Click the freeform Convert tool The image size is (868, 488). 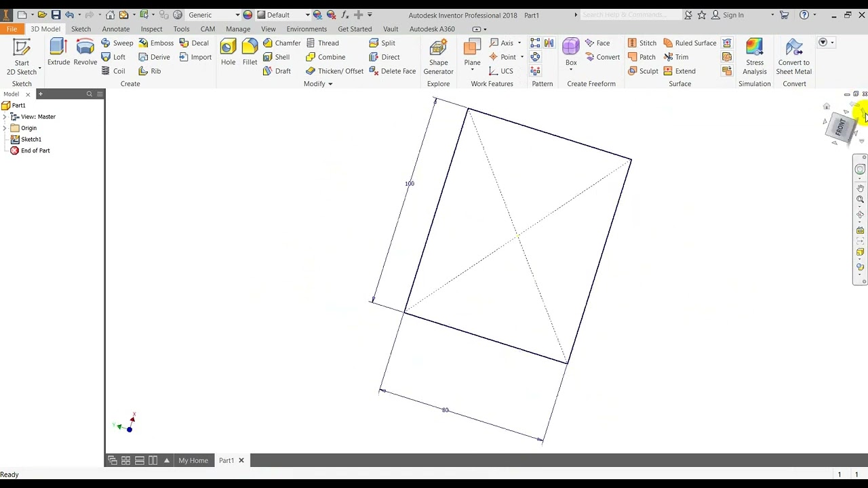click(x=602, y=57)
